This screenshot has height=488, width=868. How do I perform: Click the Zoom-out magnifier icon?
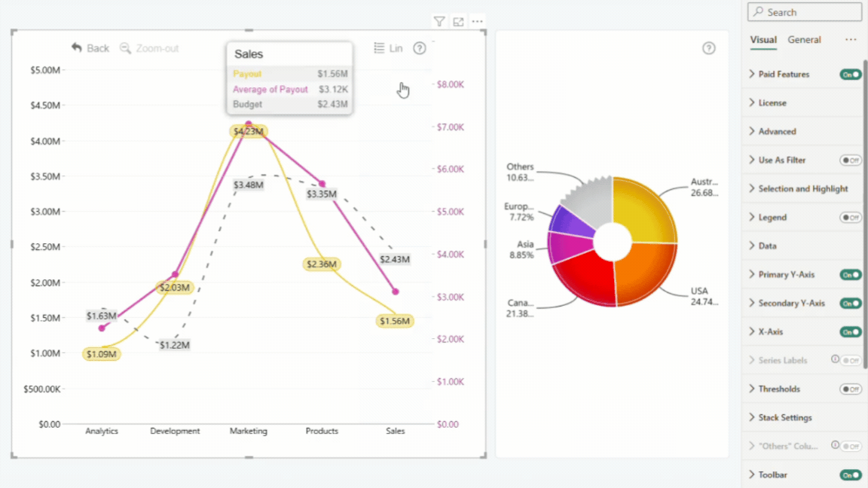tap(126, 48)
